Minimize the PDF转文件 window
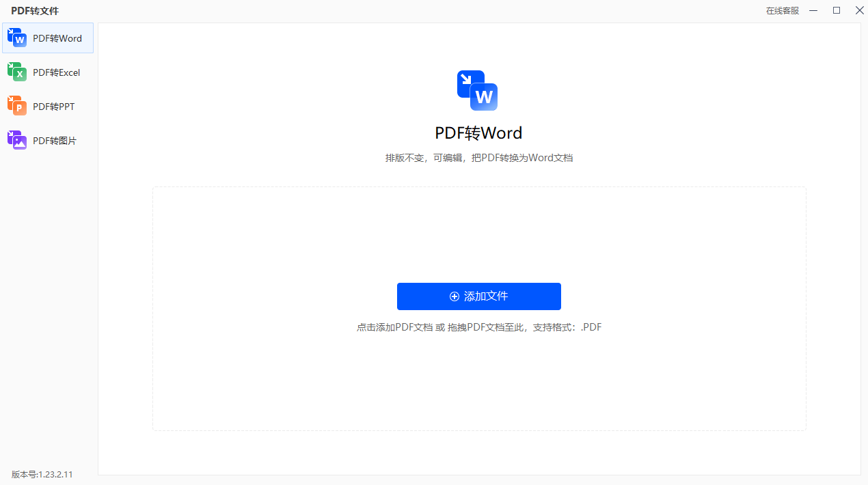 tap(813, 10)
